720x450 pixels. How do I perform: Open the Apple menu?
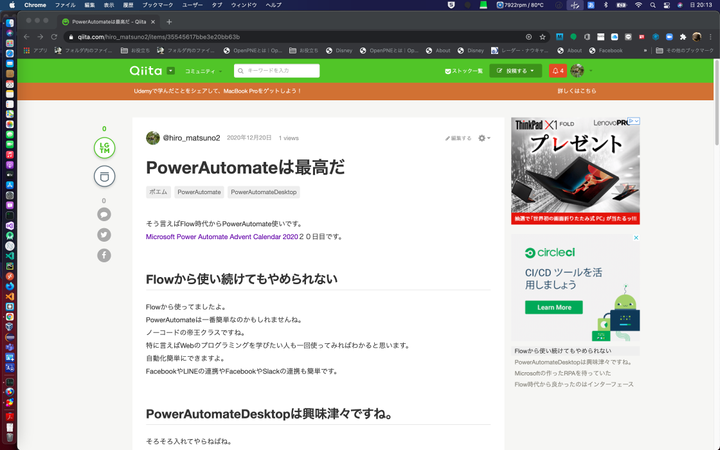point(12,5)
